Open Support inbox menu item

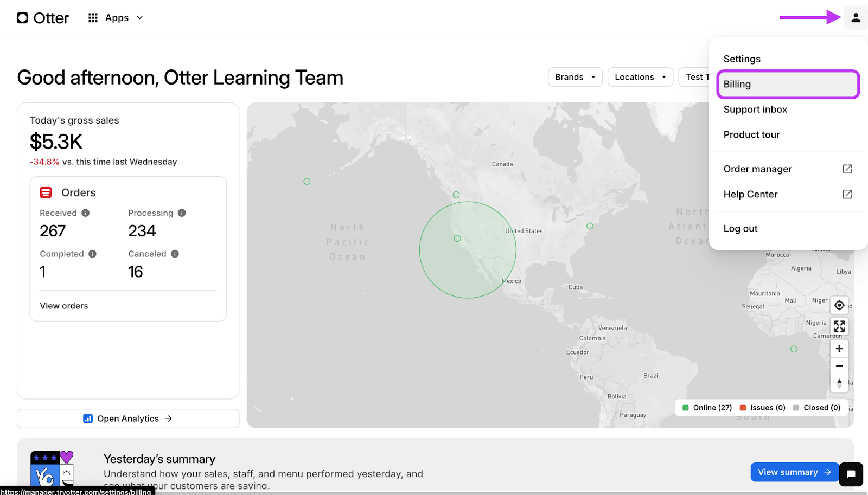tap(755, 110)
